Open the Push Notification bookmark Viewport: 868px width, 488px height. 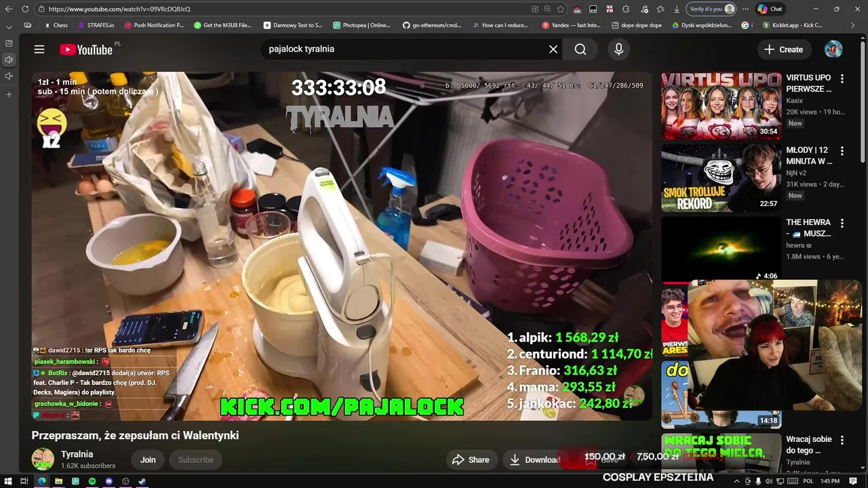[x=153, y=25]
